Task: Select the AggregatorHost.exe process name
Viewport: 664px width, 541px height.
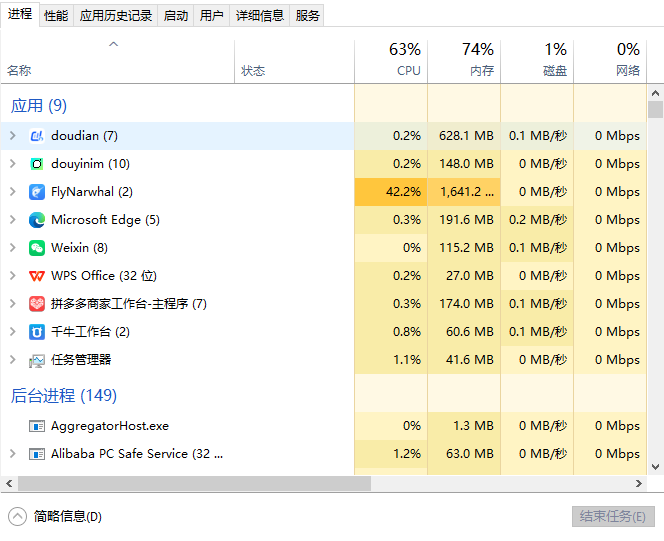Action: pyautogui.click(x=110, y=426)
